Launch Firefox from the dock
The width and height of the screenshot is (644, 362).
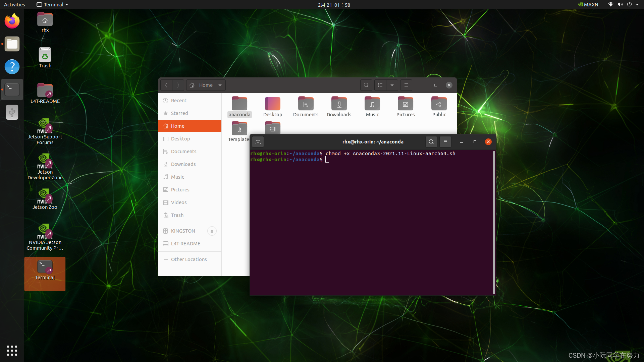pyautogui.click(x=12, y=21)
